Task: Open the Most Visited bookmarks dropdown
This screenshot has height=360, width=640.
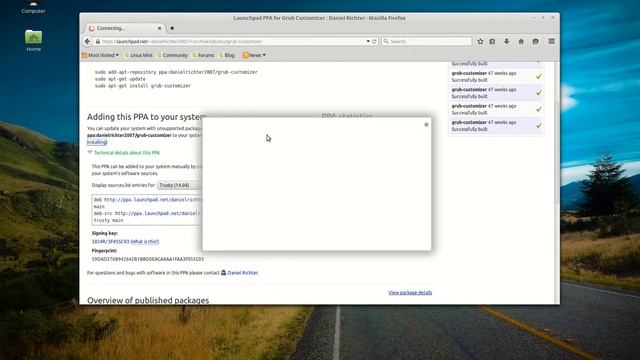Action: click(100, 55)
